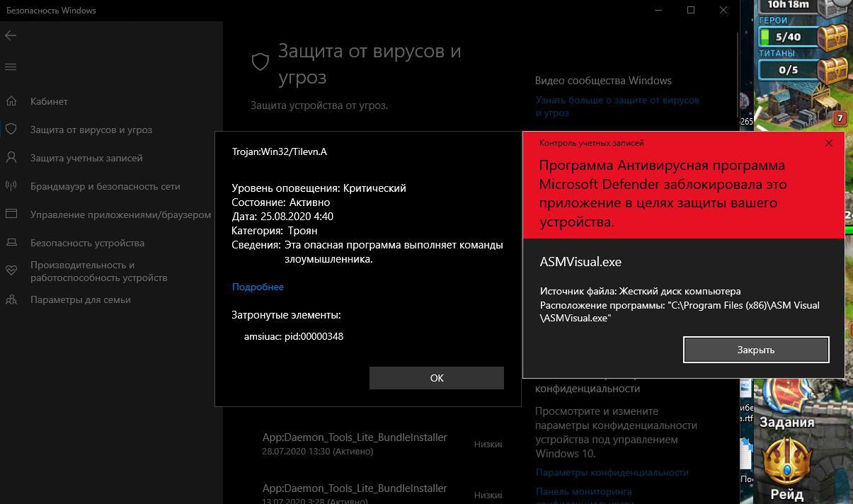This screenshot has height=504, width=853.
Task: Click ASMVisual.exe file name
Action: tap(580, 261)
